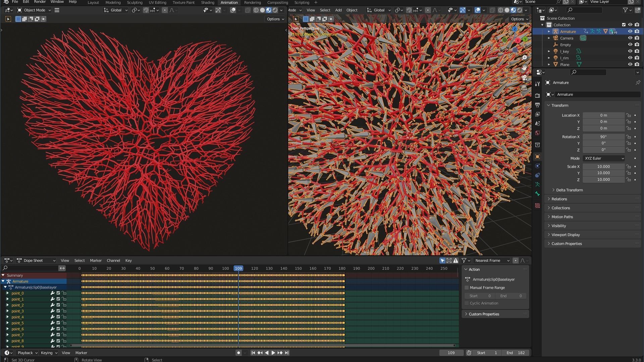Click the current frame 109 field

click(451, 353)
